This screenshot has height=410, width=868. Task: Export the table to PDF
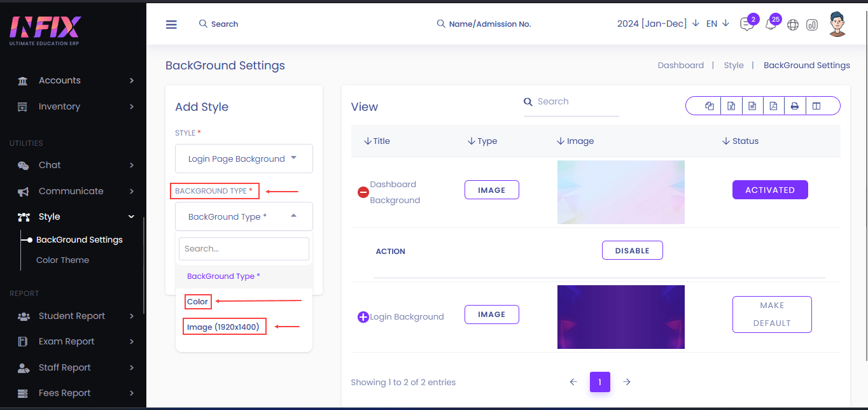(773, 106)
